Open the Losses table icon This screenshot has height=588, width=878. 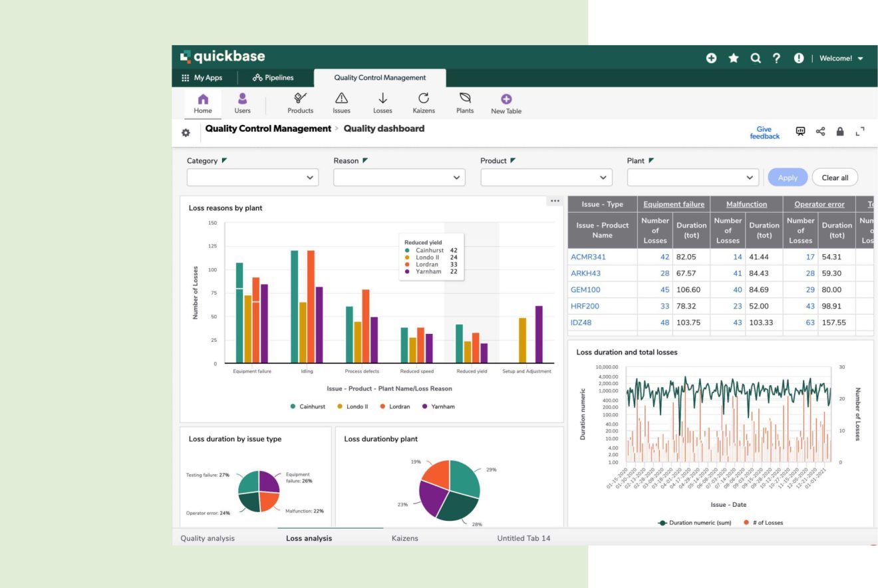click(382, 98)
